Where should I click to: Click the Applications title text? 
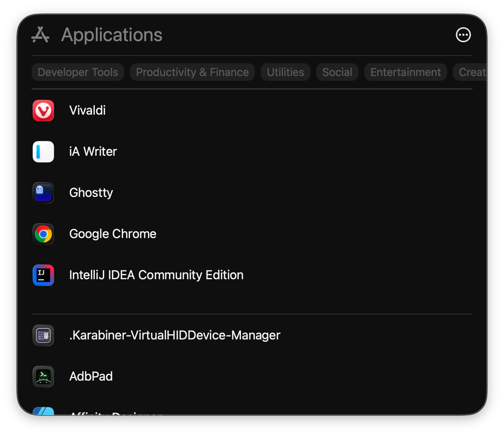[112, 35]
